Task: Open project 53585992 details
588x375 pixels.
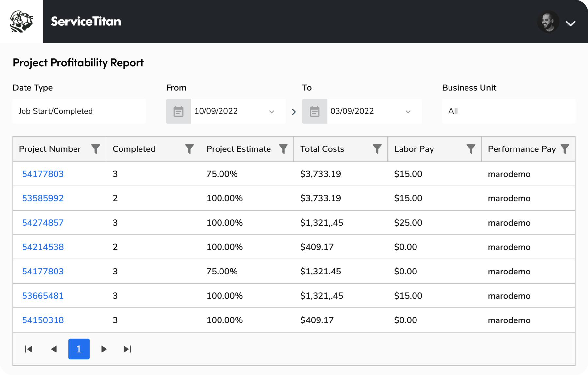Action: point(43,198)
